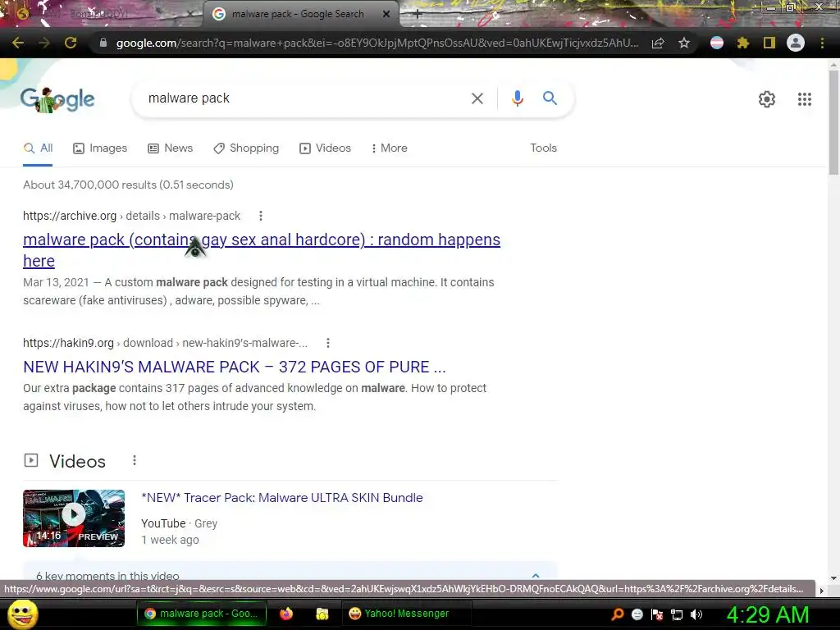Open a new tab with plus button
840x630 pixels.
point(418,15)
